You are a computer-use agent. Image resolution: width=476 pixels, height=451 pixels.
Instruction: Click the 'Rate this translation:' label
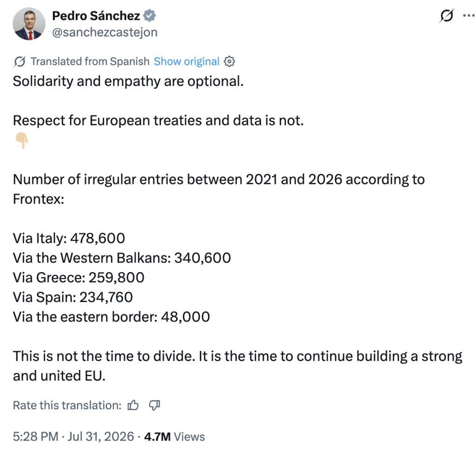point(67,405)
